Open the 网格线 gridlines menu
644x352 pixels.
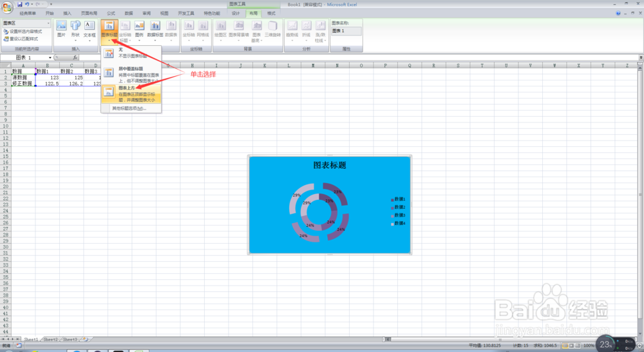click(x=203, y=30)
